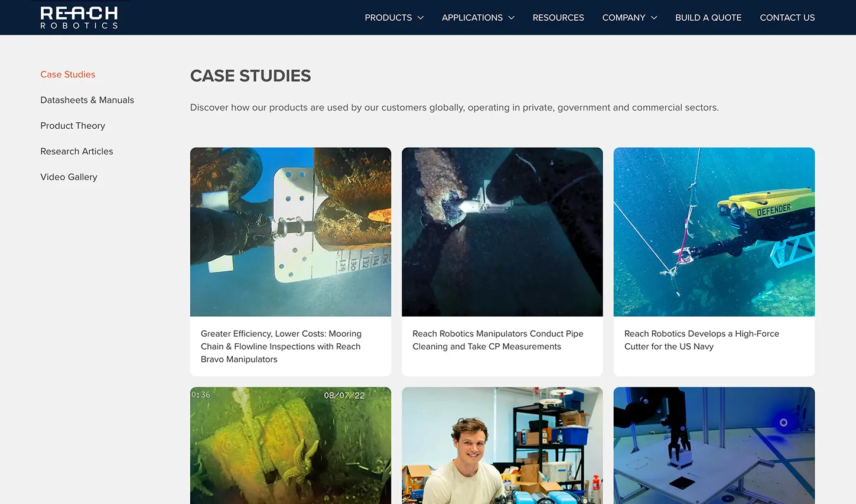The height and width of the screenshot is (504, 856).
Task: Go to Contact Us
Action: click(787, 18)
